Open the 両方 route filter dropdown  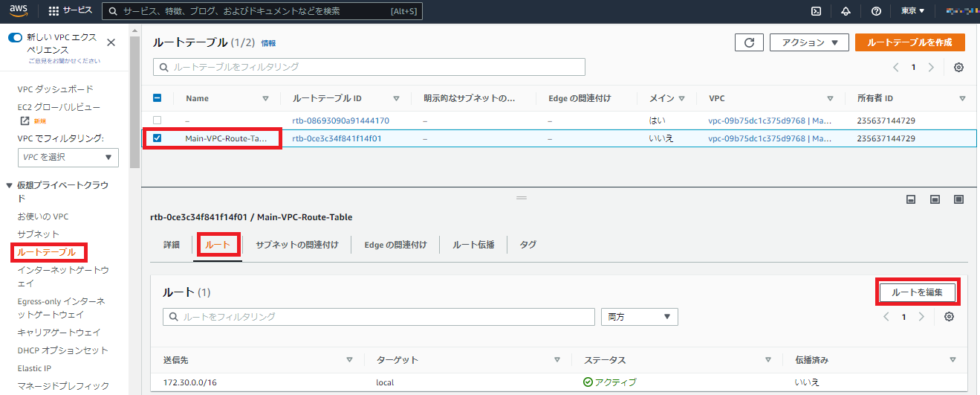(639, 317)
